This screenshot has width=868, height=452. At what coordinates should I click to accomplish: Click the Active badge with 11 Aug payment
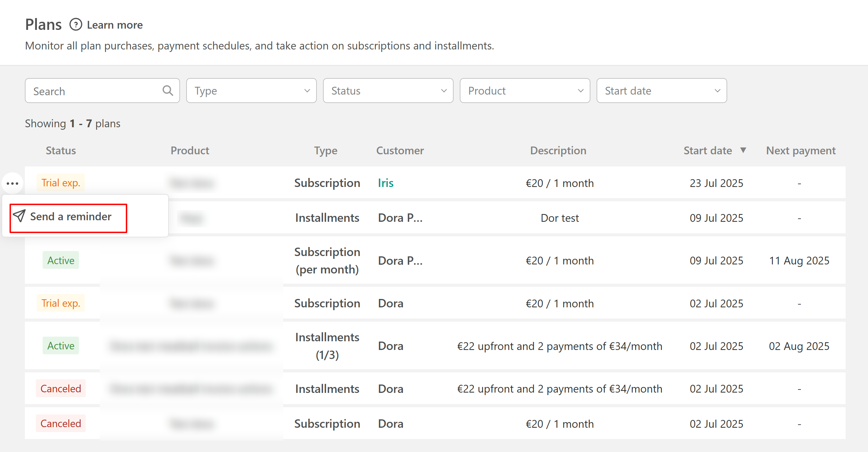[x=61, y=260]
